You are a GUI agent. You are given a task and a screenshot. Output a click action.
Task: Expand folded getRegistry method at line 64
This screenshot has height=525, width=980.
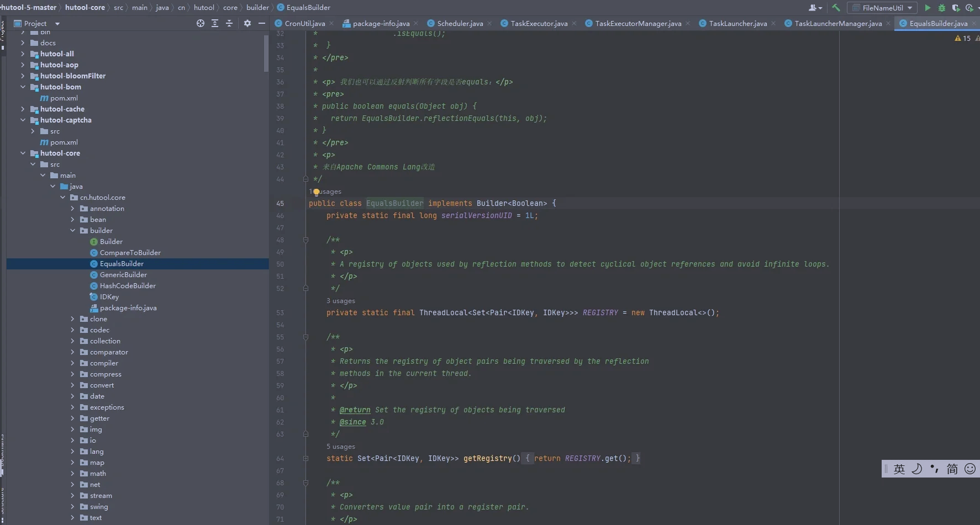click(x=305, y=458)
